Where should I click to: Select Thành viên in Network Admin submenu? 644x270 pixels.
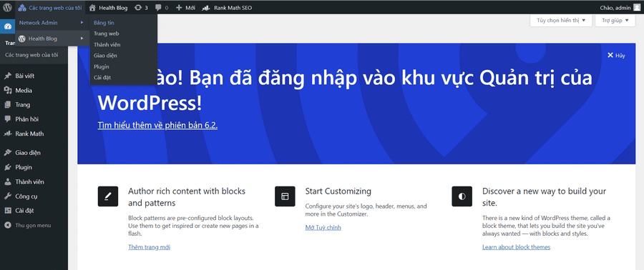(107, 44)
